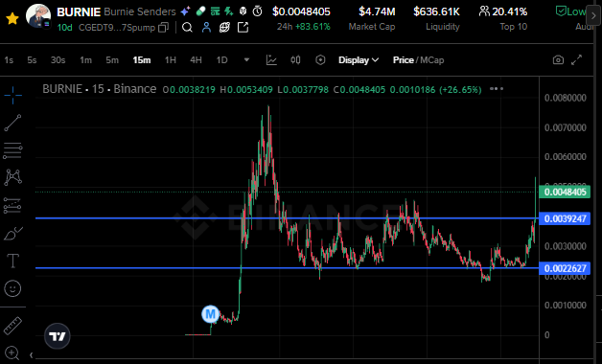Expand the header panel with right chevron
Viewport: 602px width, 364px height.
[593, 15]
